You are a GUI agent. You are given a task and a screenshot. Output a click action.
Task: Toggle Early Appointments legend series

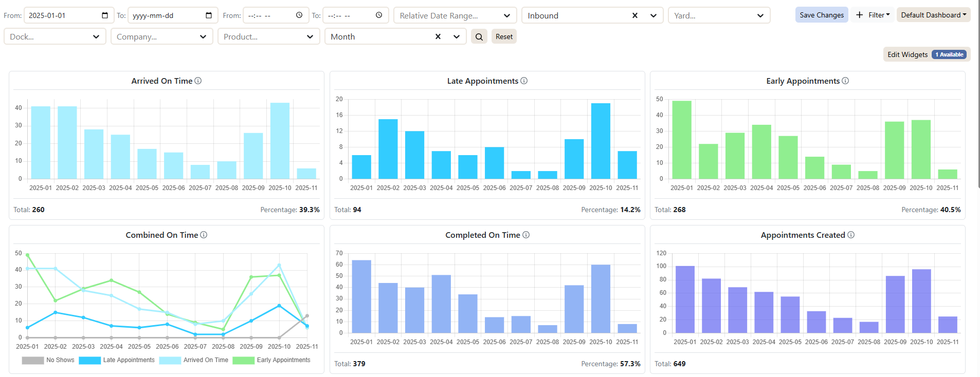271,360
